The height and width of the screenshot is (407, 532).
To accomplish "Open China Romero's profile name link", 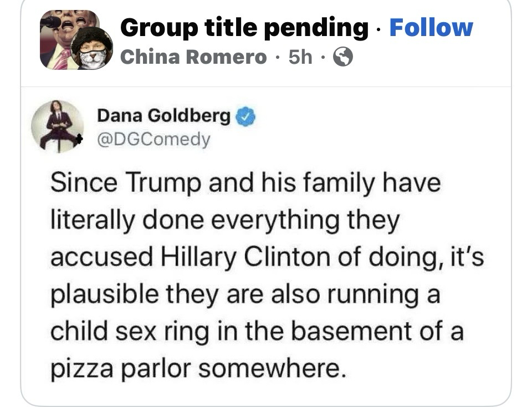I will [x=193, y=57].
